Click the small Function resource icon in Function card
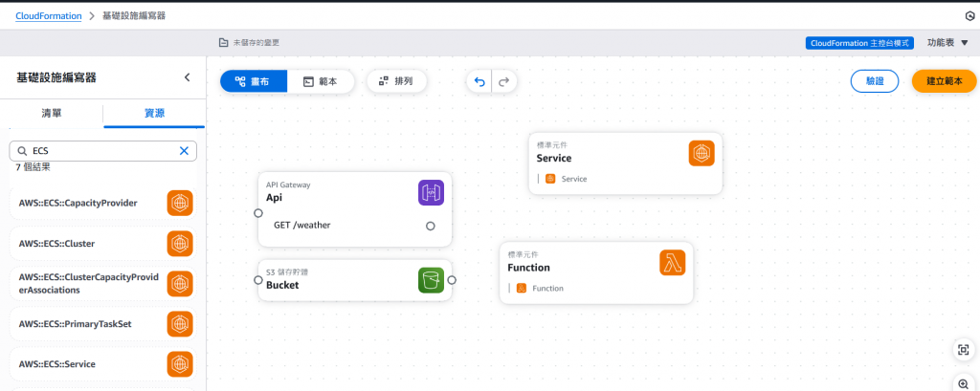Image resolution: width=980 pixels, height=391 pixels. pyautogui.click(x=522, y=289)
